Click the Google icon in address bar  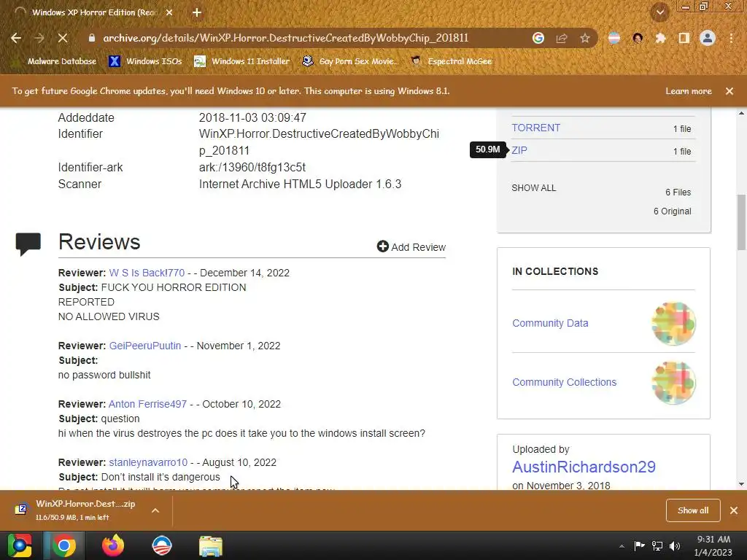(x=538, y=38)
